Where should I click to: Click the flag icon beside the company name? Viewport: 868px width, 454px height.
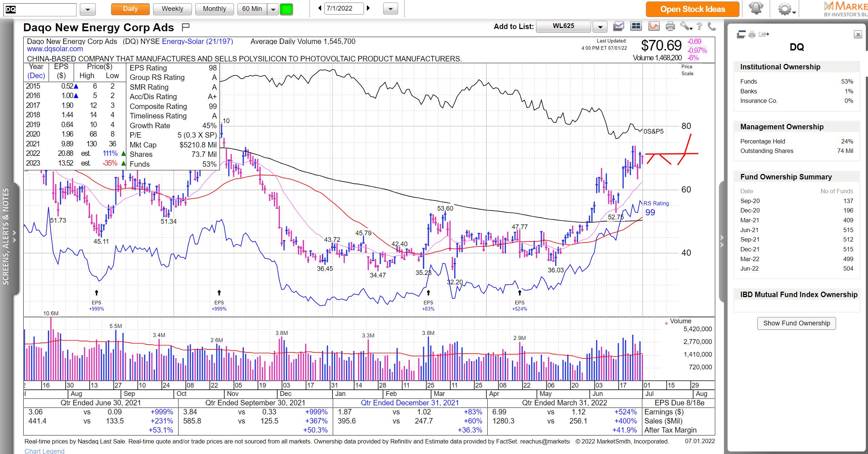click(x=185, y=27)
